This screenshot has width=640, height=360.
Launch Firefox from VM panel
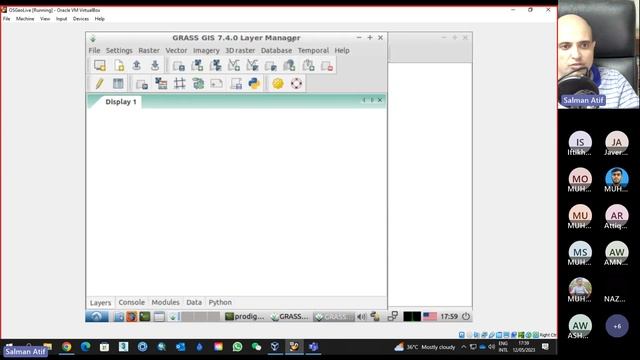point(131,316)
